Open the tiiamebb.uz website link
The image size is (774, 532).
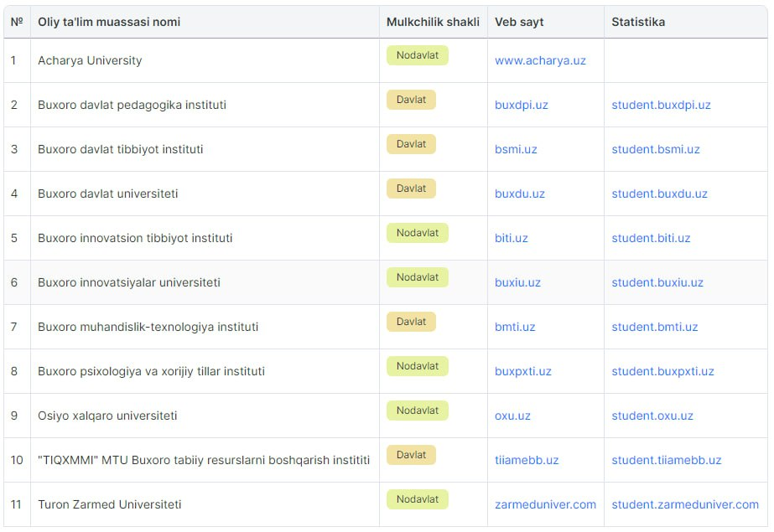[527, 460]
